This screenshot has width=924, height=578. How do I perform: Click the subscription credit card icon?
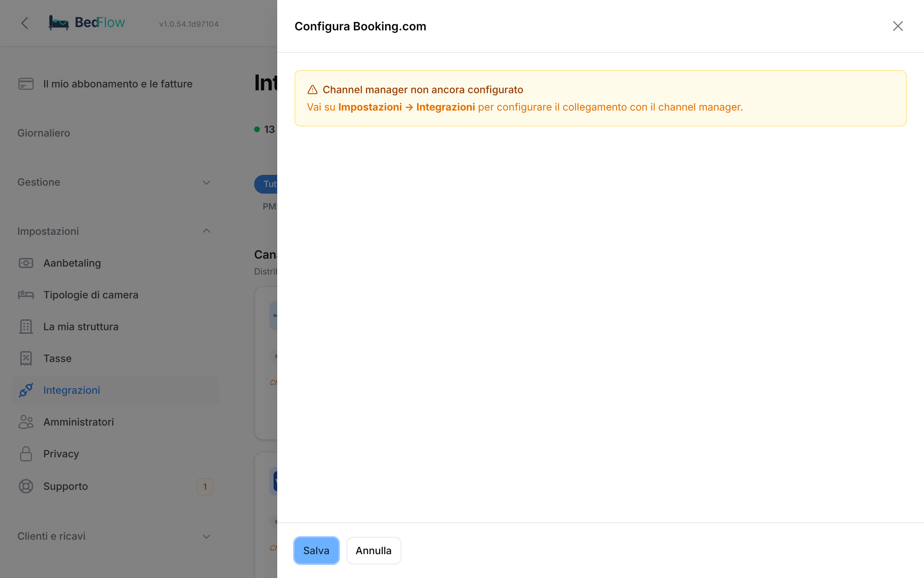pos(26,84)
